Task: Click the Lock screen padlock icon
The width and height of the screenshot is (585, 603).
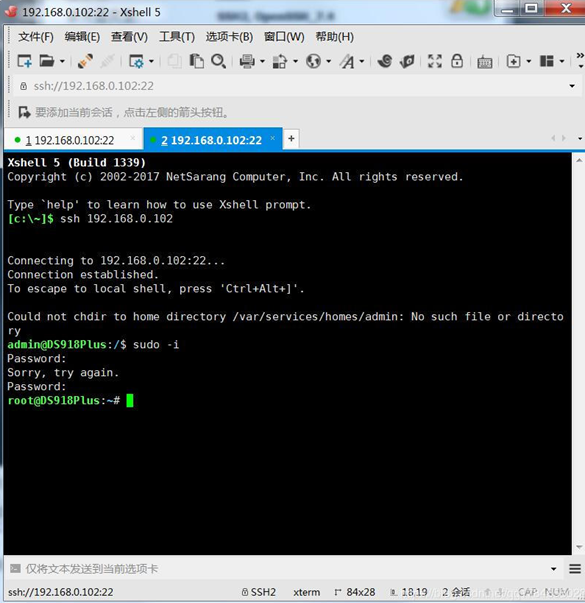Action: (457, 61)
